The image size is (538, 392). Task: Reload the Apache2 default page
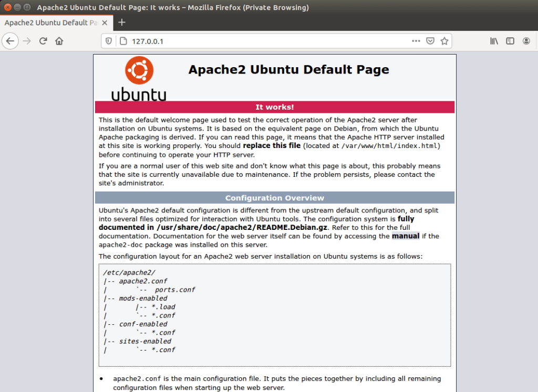pyautogui.click(x=43, y=41)
